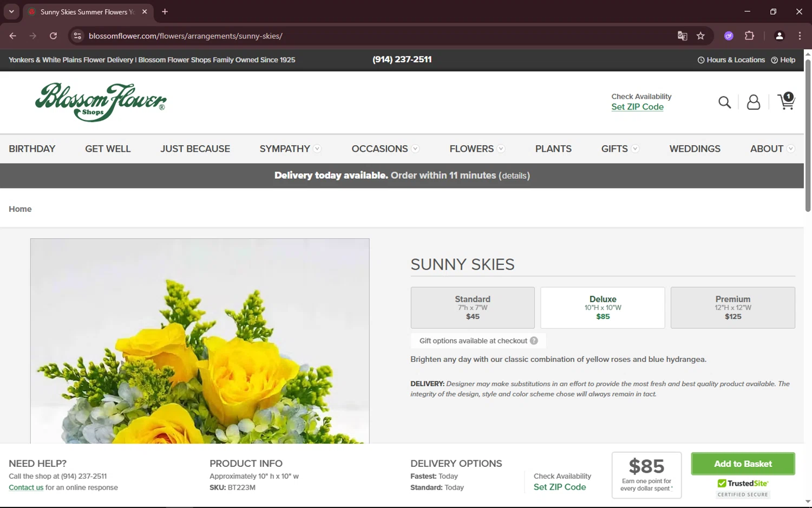Click Set ZIP Code in the header
The image size is (812, 508).
(x=637, y=107)
